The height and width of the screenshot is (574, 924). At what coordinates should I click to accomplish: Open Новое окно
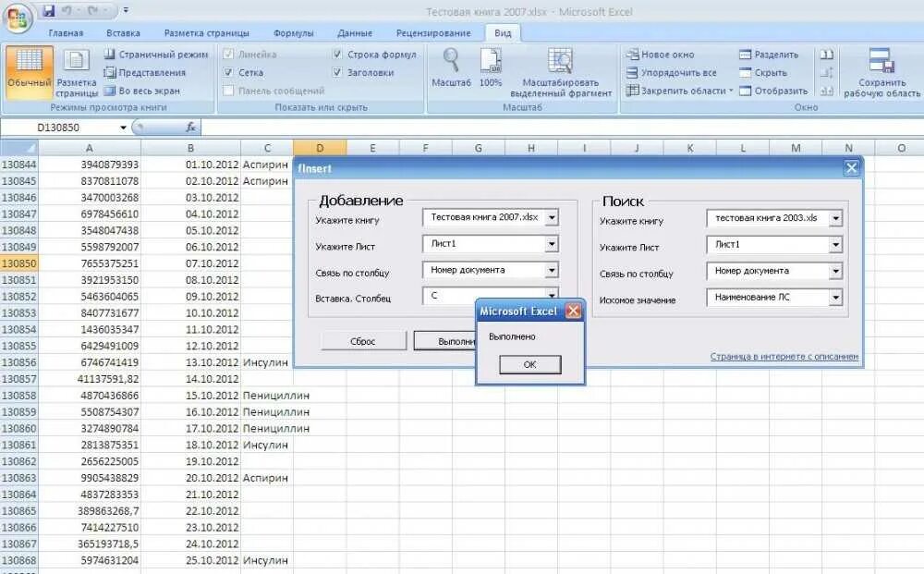(x=660, y=55)
